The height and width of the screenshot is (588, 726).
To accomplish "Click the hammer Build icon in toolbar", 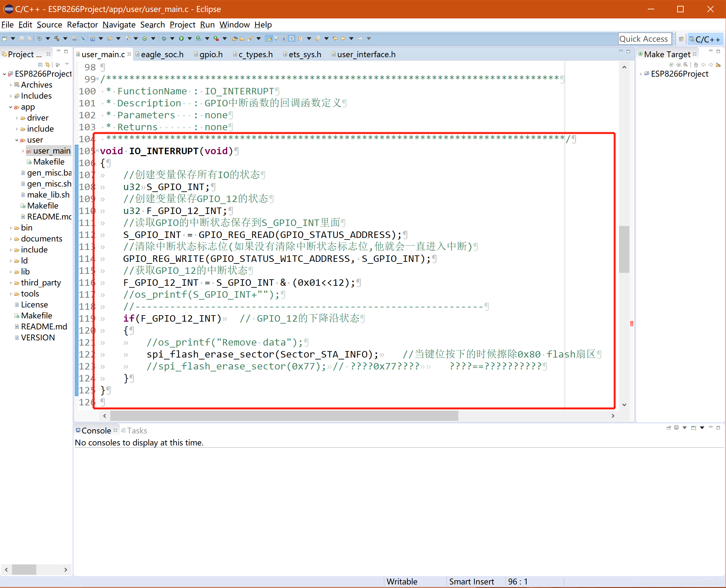I will pos(57,38).
